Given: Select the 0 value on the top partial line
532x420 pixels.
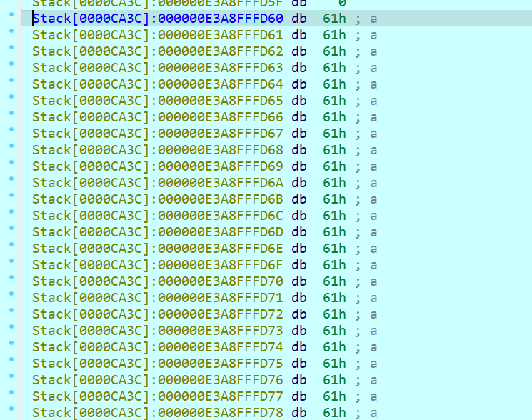Looking at the screenshot, I should (x=341, y=4).
